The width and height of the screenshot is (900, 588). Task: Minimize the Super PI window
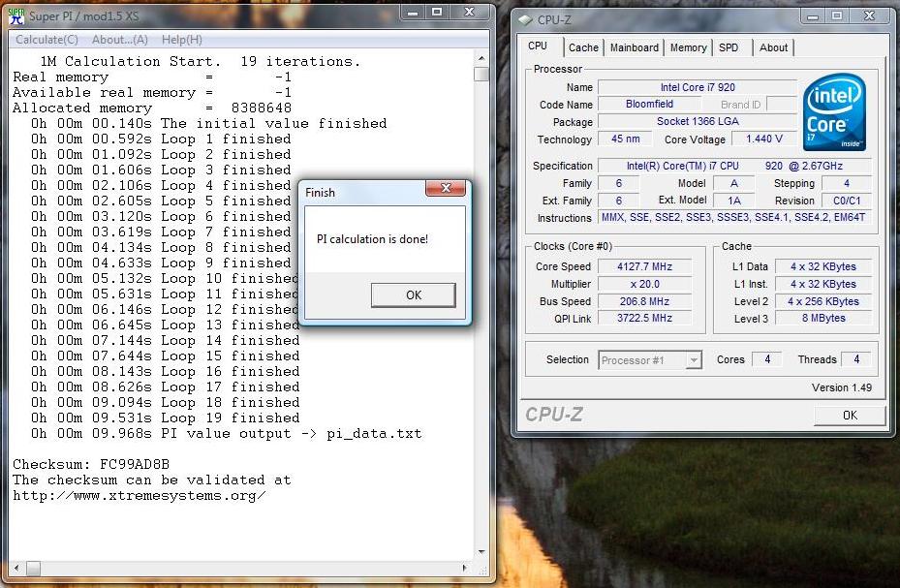[x=412, y=12]
